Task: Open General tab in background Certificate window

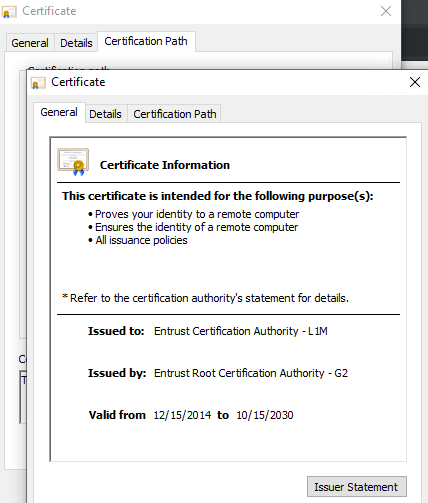Action: pos(30,43)
